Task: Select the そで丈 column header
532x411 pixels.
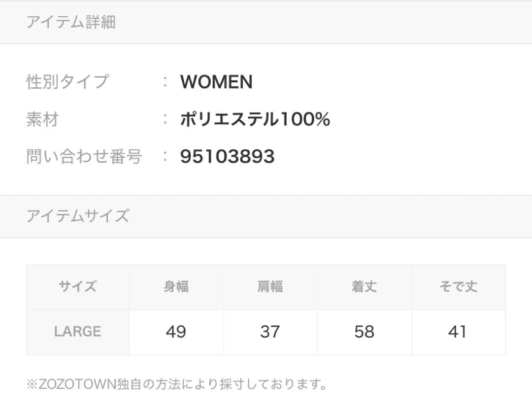Action: [458, 287]
